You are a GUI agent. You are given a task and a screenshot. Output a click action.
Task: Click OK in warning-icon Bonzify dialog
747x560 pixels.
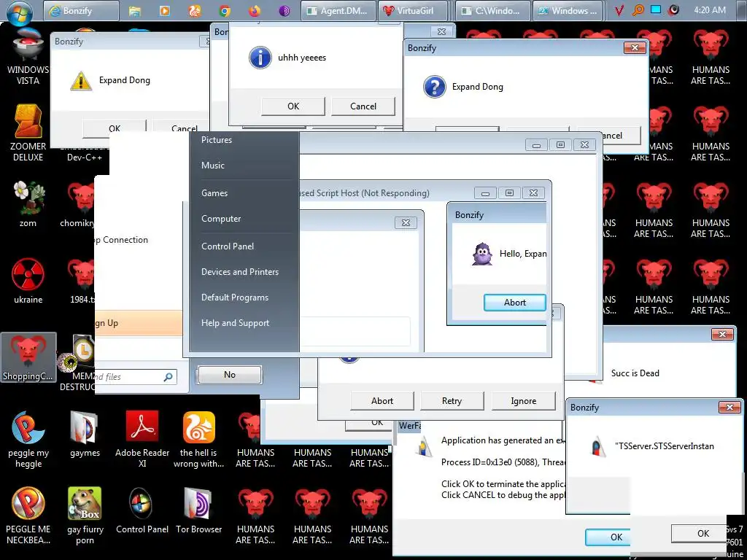coord(115,127)
